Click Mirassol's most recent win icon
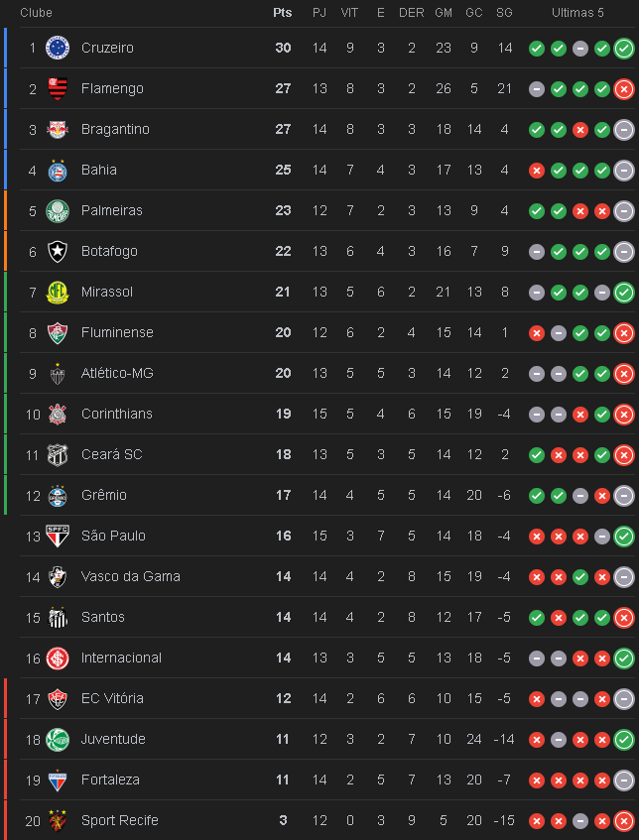639x840 pixels. 624,293
